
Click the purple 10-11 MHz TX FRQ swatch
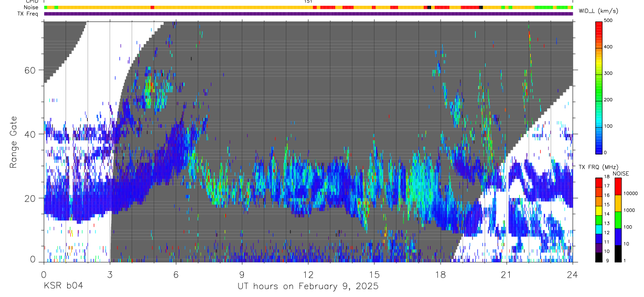[x=598, y=248]
